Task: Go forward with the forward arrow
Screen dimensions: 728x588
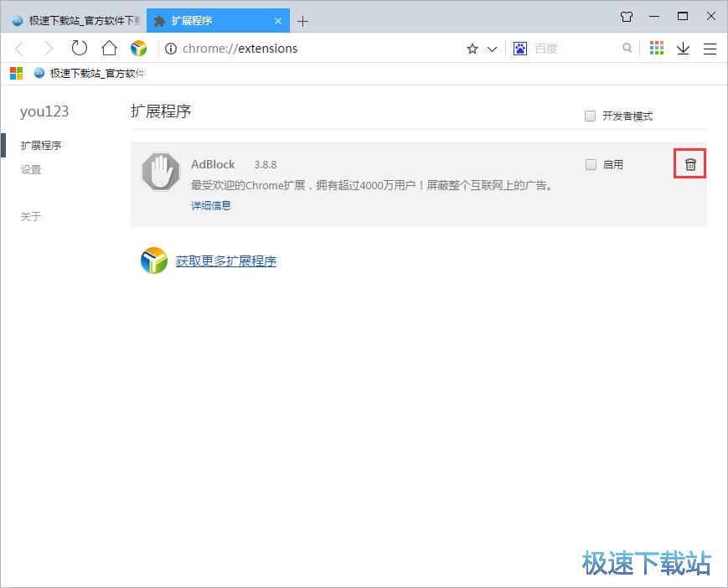Action: pyautogui.click(x=49, y=49)
